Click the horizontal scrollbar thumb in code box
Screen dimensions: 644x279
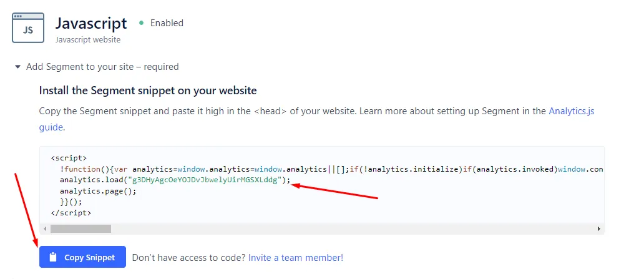80,229
